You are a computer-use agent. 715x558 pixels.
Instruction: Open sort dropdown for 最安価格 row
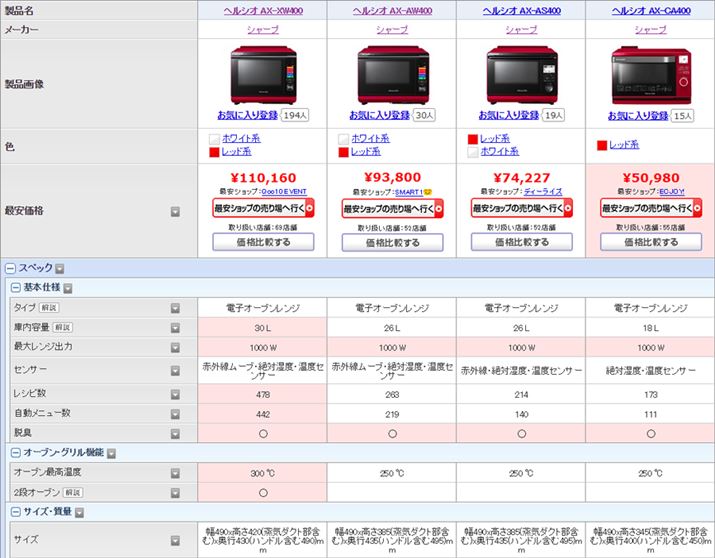pyautogui.click(x=175, y=211)
